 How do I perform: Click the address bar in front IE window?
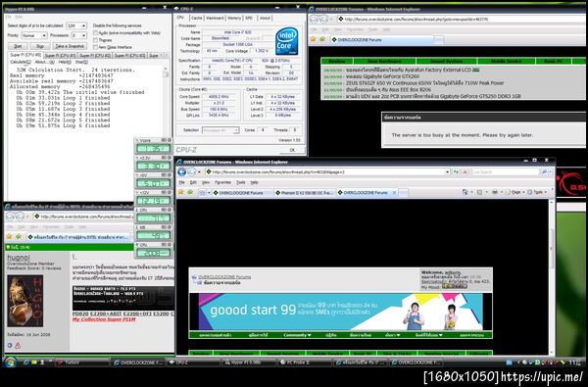(327, 171)
